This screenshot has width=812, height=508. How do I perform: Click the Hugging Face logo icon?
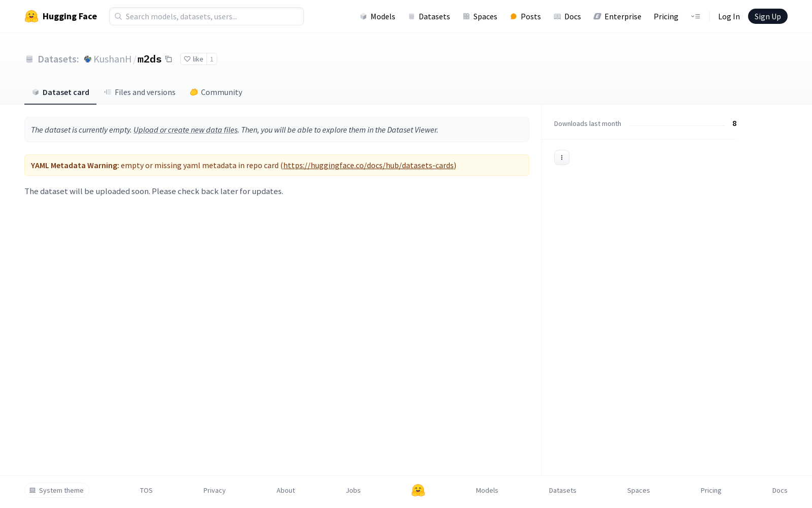(x=31, y=16)
